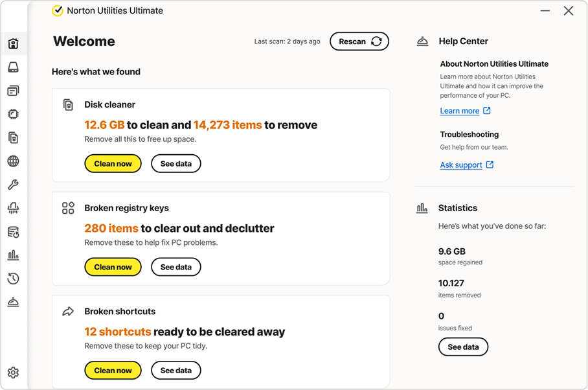Image resolution: width=588 pixels, height=390 pixels.
Task: Click Clean now for Broken registry keys
Action: 113,267
